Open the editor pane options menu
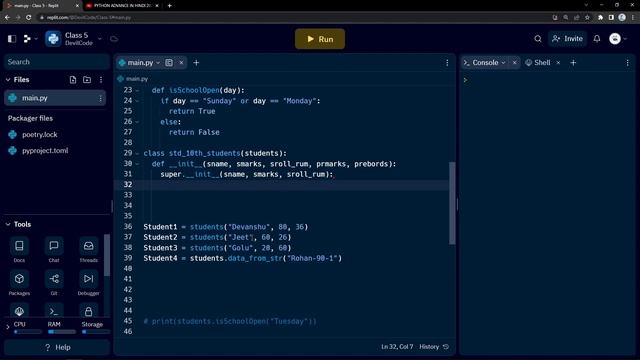 tap(447, 63)
